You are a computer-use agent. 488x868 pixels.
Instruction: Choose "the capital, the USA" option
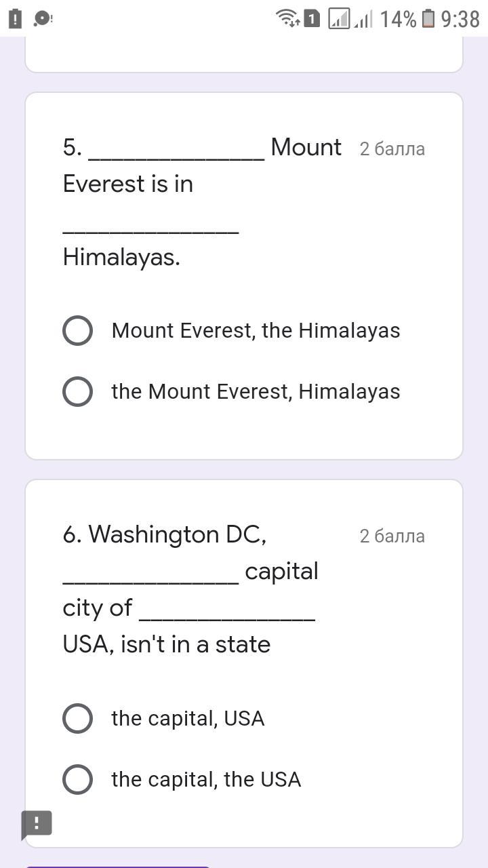[x=78, y=780]
